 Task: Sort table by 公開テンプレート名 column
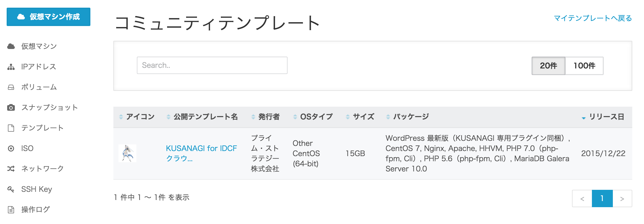pyautogui.click(x=205, y=117)
